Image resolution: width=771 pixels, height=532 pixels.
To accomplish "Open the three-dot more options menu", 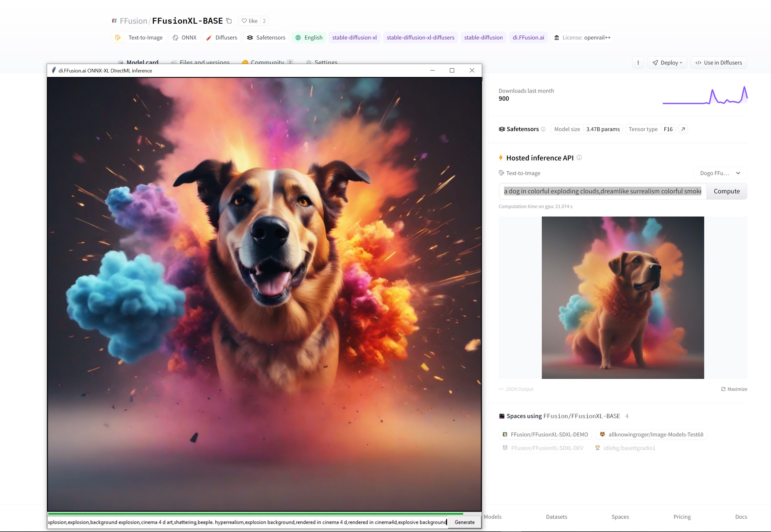I will 638,63.
